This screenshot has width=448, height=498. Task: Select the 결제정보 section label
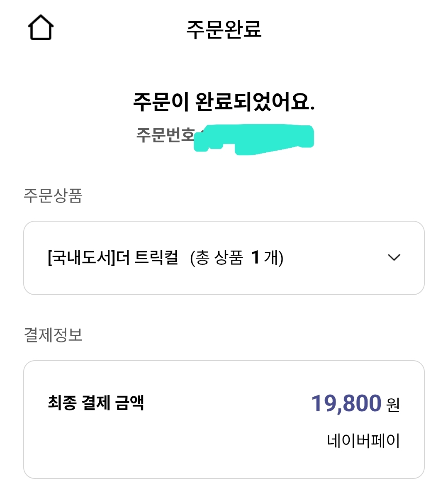pos(53,335)
